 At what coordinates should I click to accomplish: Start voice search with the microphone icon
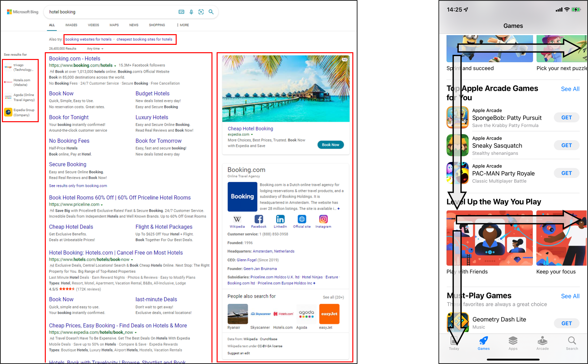tap(191, 12)
